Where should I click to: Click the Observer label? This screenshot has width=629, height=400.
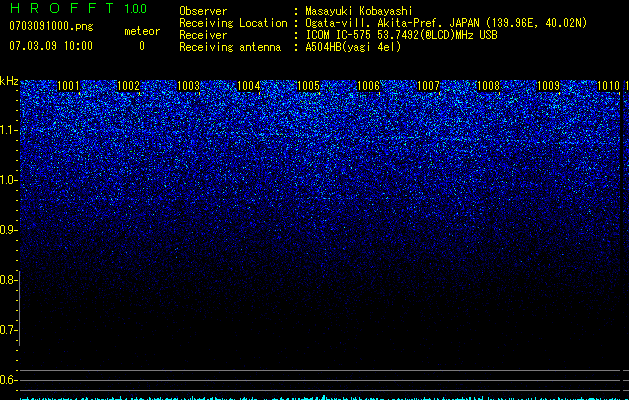click(x=203, y=11)
